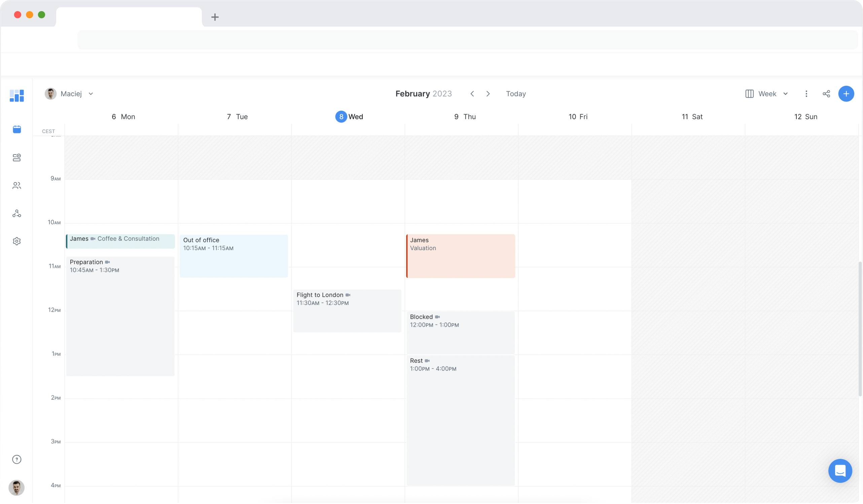Click video icon on Rest event

click(427, 361)
